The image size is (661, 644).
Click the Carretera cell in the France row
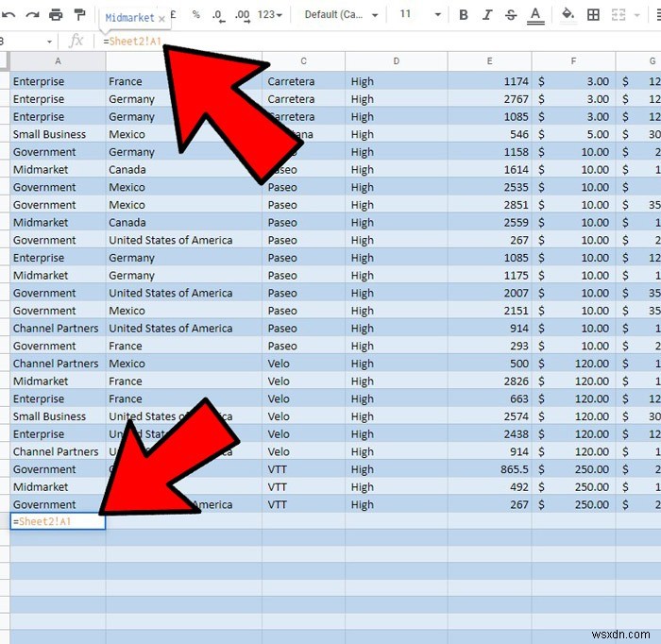click(303, 81)
